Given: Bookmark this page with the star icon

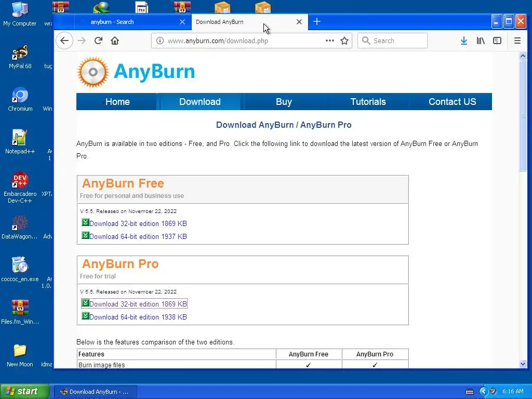Looking at the screenshot, I should tap(344, 41).
